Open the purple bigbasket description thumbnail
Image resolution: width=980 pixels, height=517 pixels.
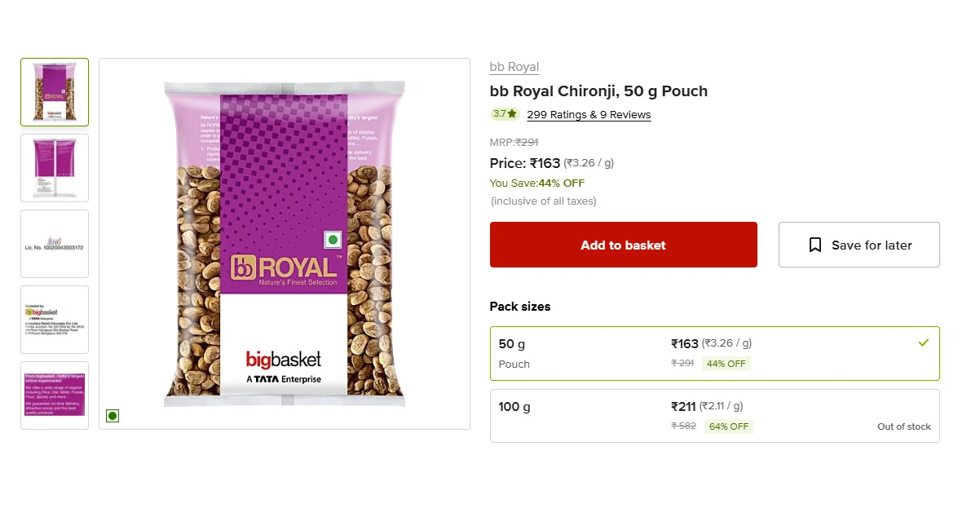point(55,395)
